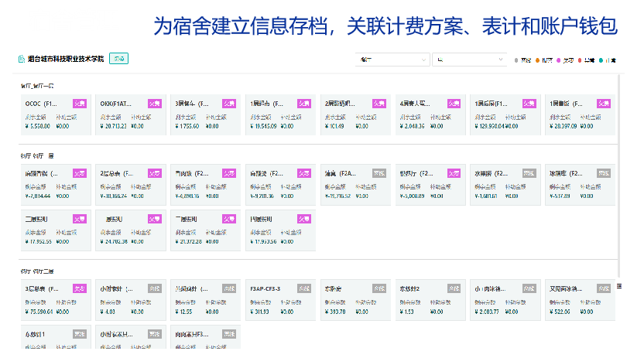Click the teal outlined button after the school name
The width and height of the screenshot is (644, 358).
click(x=118, y=59)
